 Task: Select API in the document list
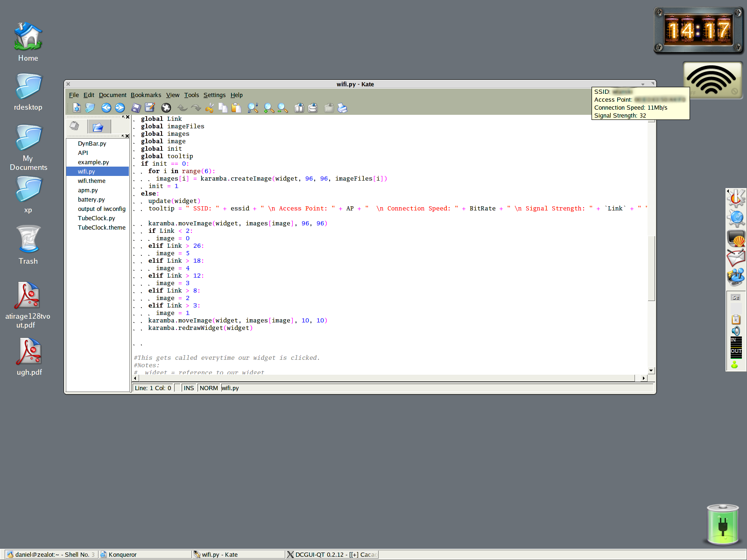coord(98,153)
